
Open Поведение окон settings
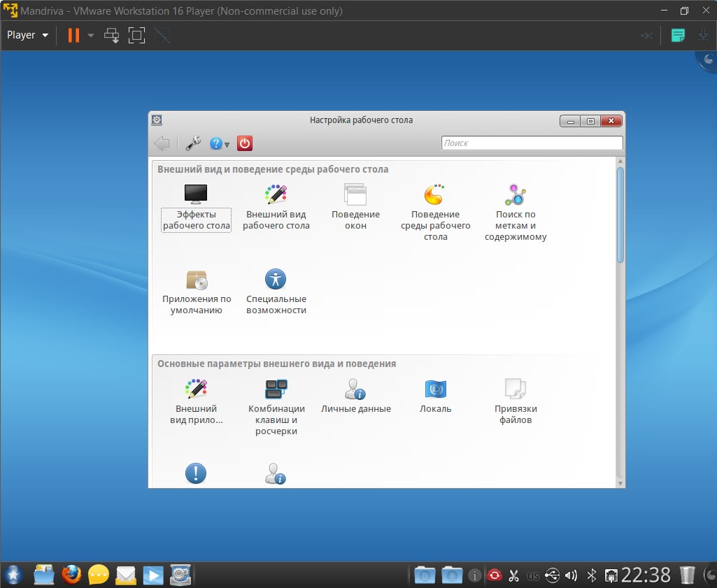point(355,208)
